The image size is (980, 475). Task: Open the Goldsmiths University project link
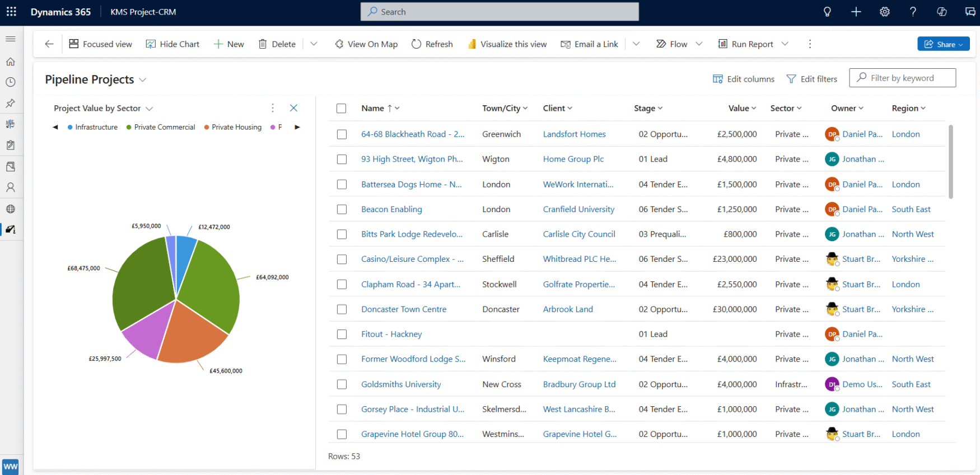pyautogui.click(x=401, y=384)
